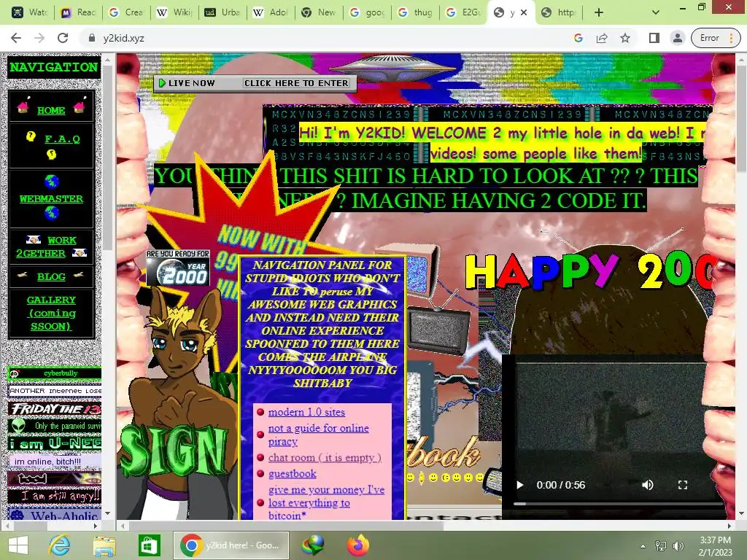Click the 'Web-Aholic' badge
Image resolution: width=747 pixels, height=560 pixels.
pyautogui.click(x=55, y=514)
